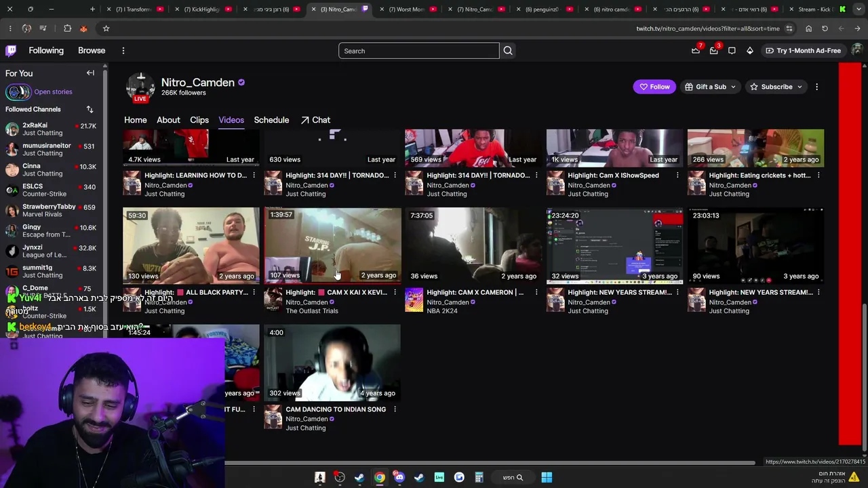Open a new browser tab
The image size is (868, 488).
click(x=92, y=9)
